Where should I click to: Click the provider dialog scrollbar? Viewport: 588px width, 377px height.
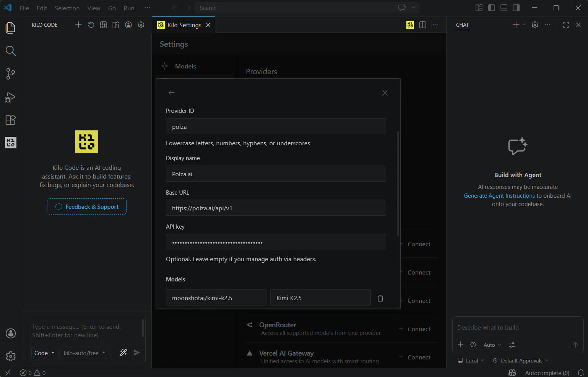coord(398,184)
